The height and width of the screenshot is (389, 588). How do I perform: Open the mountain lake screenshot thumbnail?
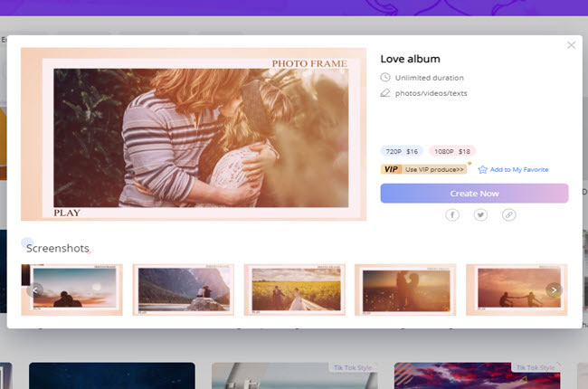[x=183, y=289]
